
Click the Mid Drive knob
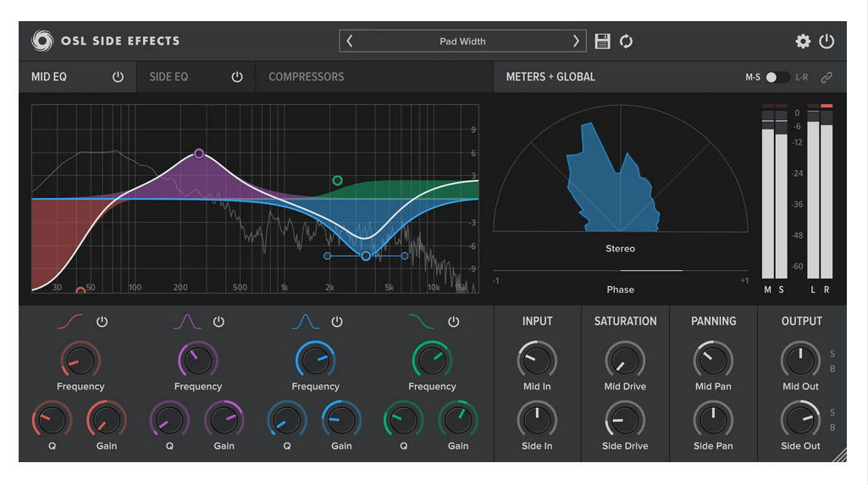click(625, 361)
